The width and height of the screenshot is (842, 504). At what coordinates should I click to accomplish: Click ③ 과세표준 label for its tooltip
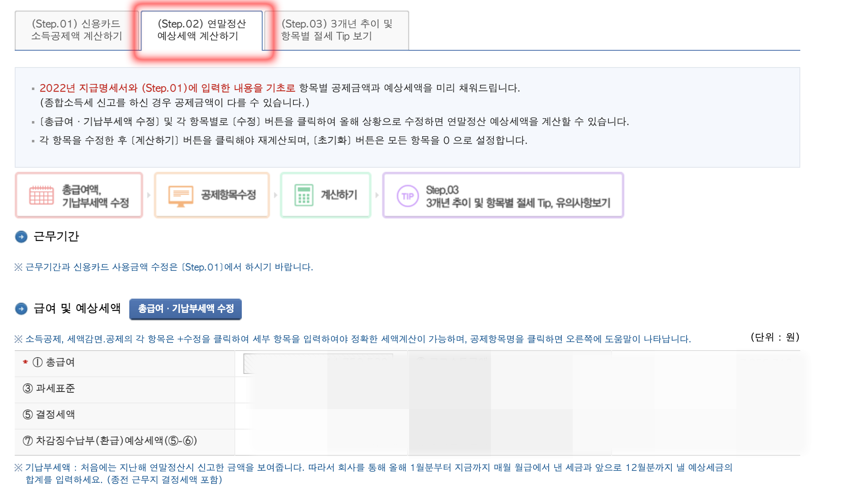click(49, 389)
